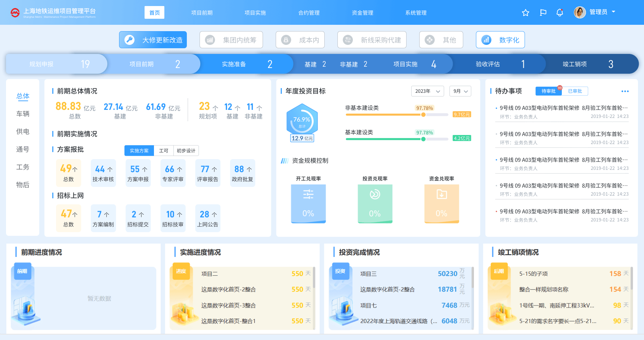Click the 49 总数 card under 方案报批
Image resolution: width=644 pixels, height=340 pixels.
tap(69, 173)
